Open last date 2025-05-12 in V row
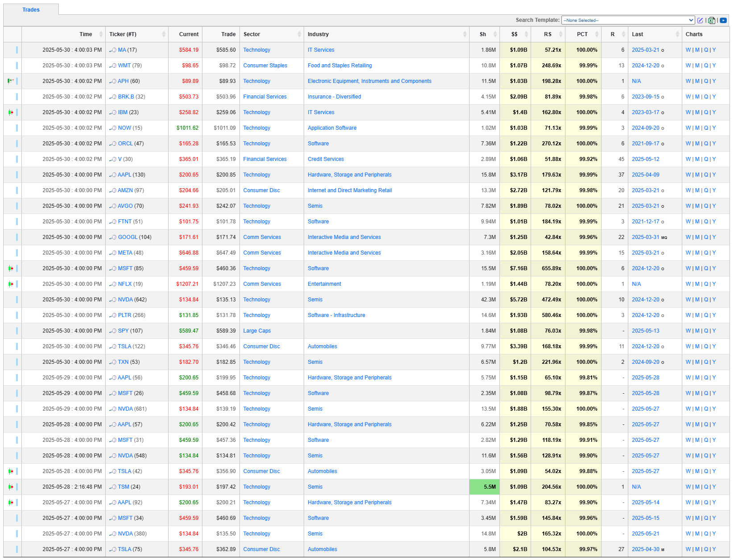Image resolution: width=734 pixels, height=560 pixels. pos(645,159)
